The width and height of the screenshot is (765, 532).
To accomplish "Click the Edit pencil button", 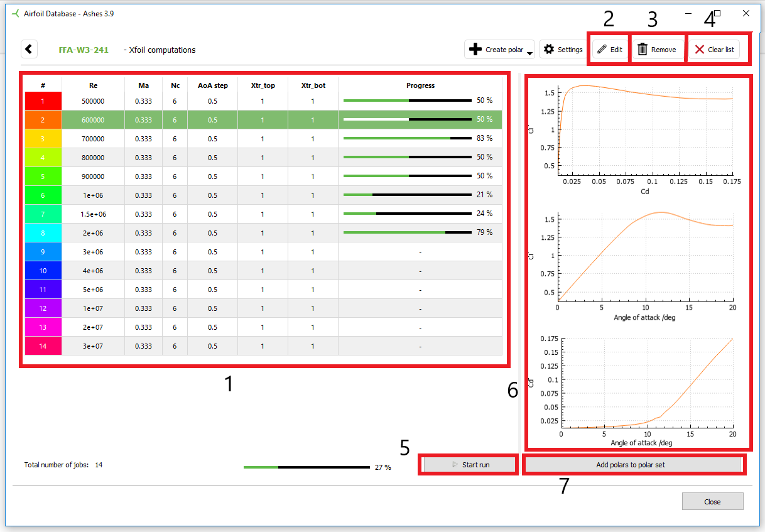I will pyautogui.click(x=609, y=50).
